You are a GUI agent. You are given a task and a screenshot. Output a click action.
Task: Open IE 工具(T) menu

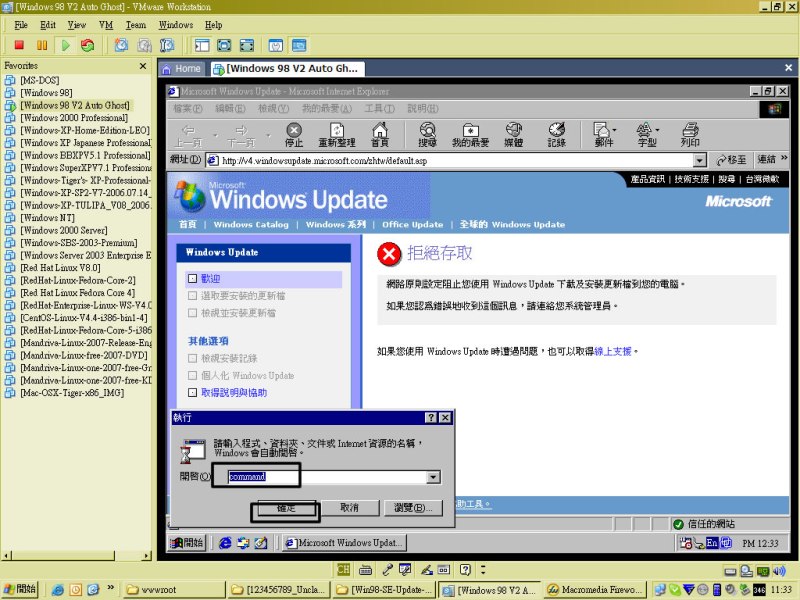[379, 109]
